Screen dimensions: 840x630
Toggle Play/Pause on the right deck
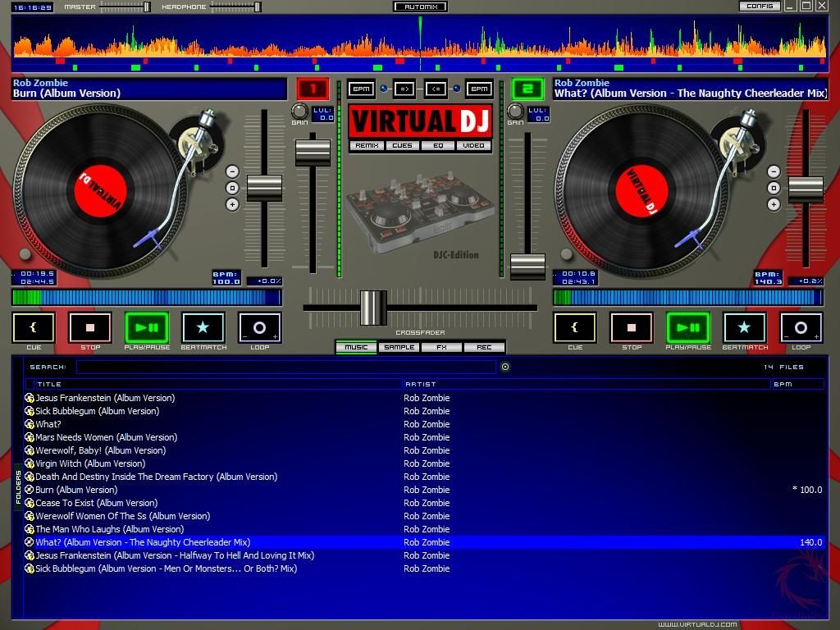coord(688,327)
